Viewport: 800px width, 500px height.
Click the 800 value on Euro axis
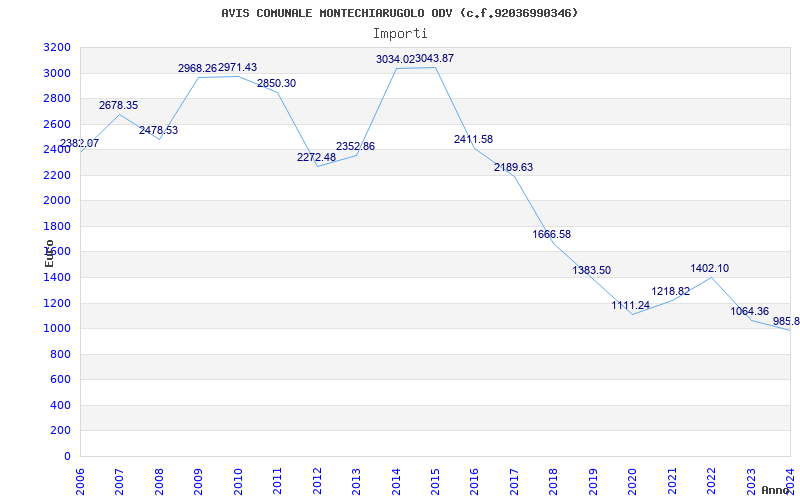[x=61, y=355]
